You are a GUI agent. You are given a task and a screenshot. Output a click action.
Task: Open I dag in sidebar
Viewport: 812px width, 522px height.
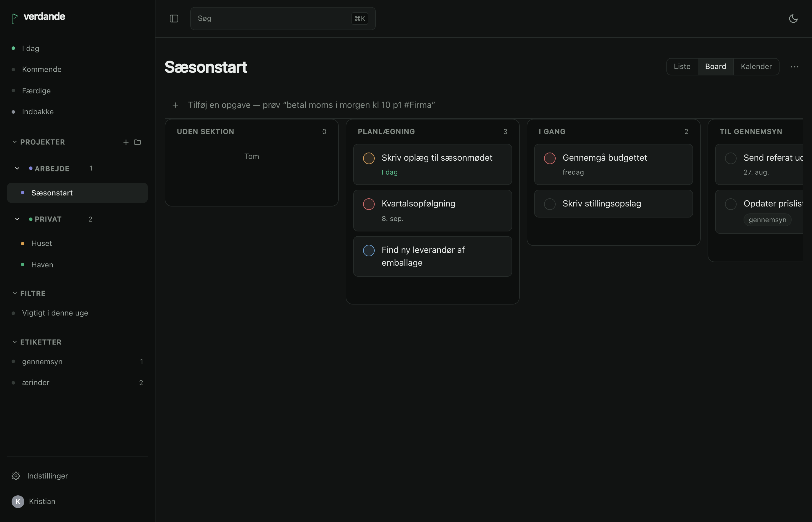pos(77,48)
